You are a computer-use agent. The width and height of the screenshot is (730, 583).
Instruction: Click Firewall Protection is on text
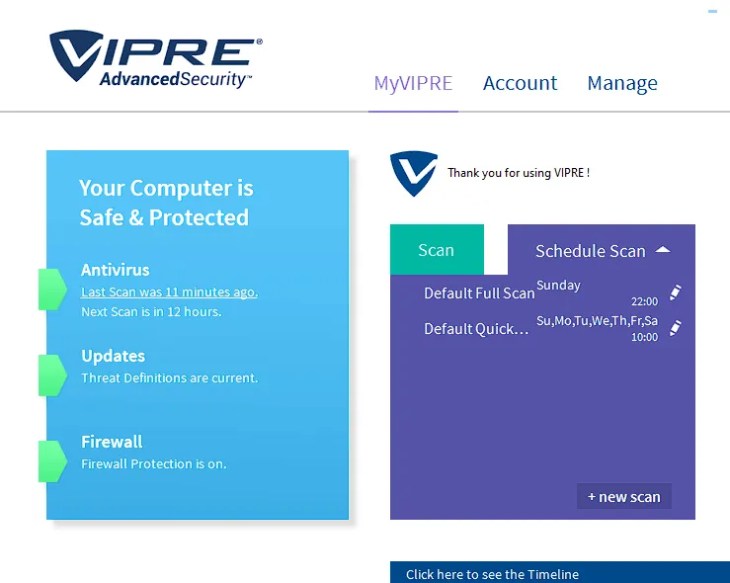click(154, 464)
